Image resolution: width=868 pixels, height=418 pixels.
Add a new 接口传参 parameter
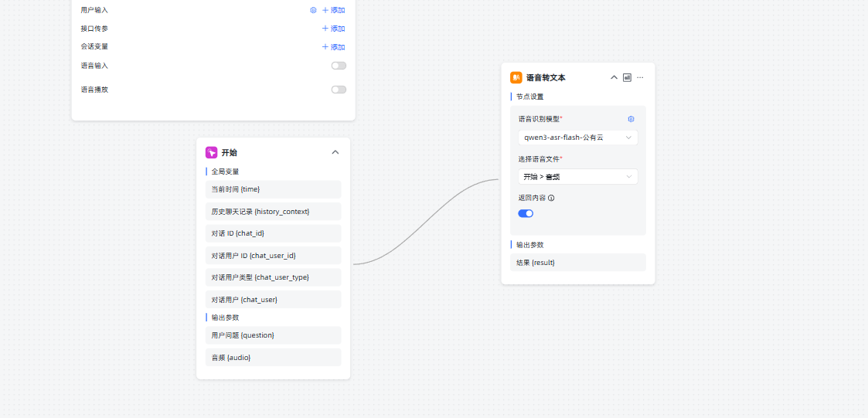pos(333,29)
